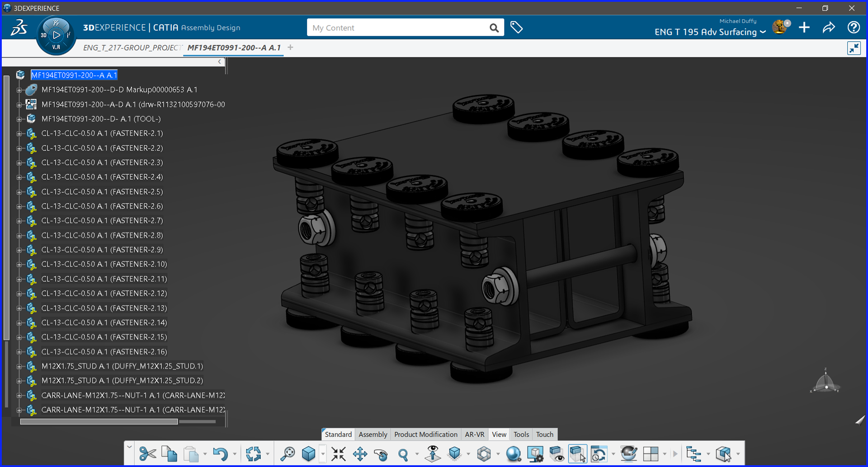The height and width of the screenshot is (467, 868).
Task: Click the Paste clipboard icon
Action: (x=191, y=454)
